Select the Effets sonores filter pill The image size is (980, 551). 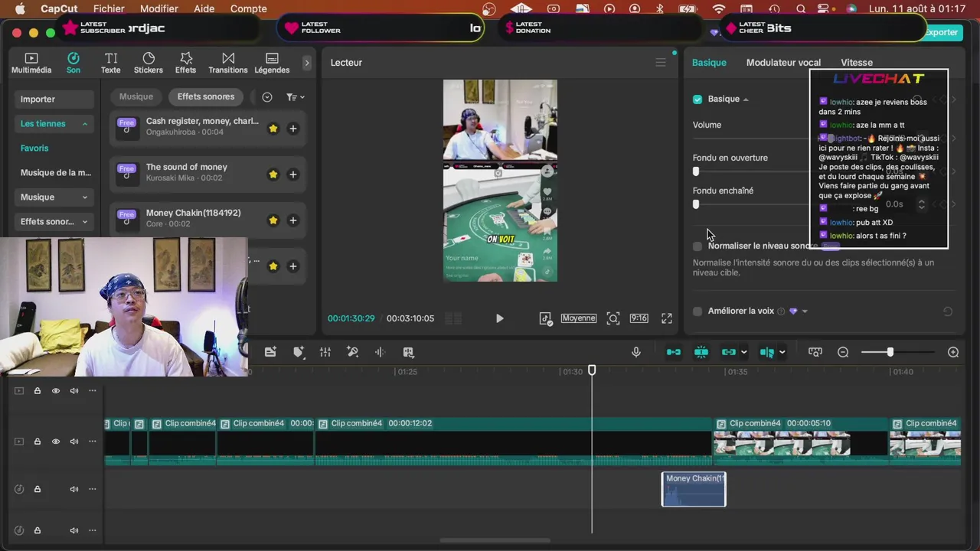click(206, 96)
